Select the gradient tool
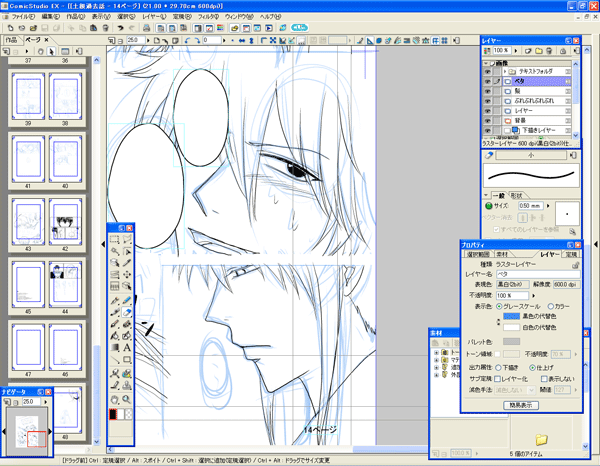 115,347
